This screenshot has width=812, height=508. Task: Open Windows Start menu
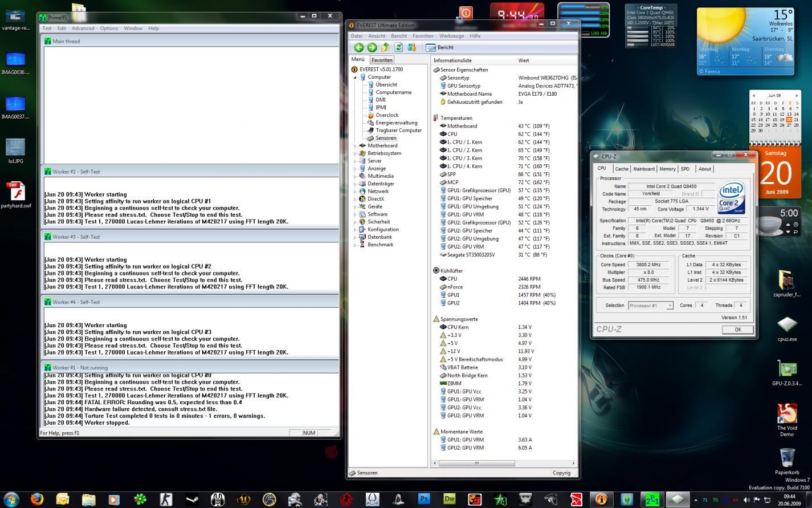click(11, 499)
